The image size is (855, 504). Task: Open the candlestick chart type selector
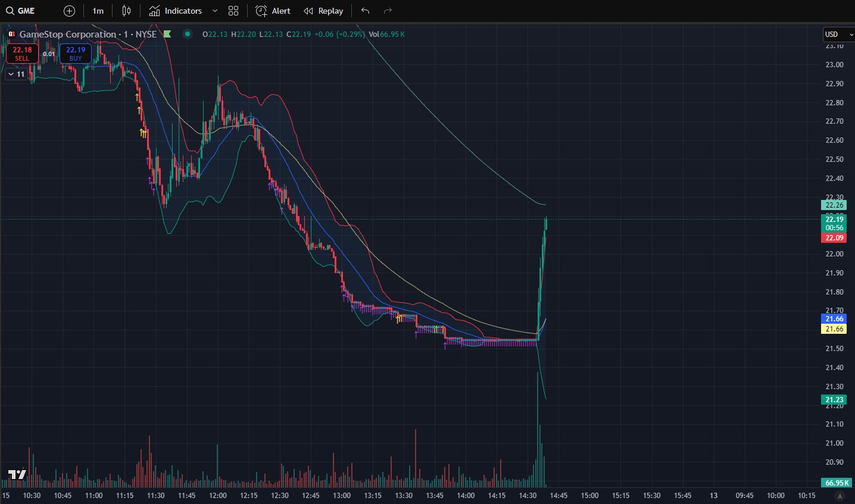click(x=126, y=11)
